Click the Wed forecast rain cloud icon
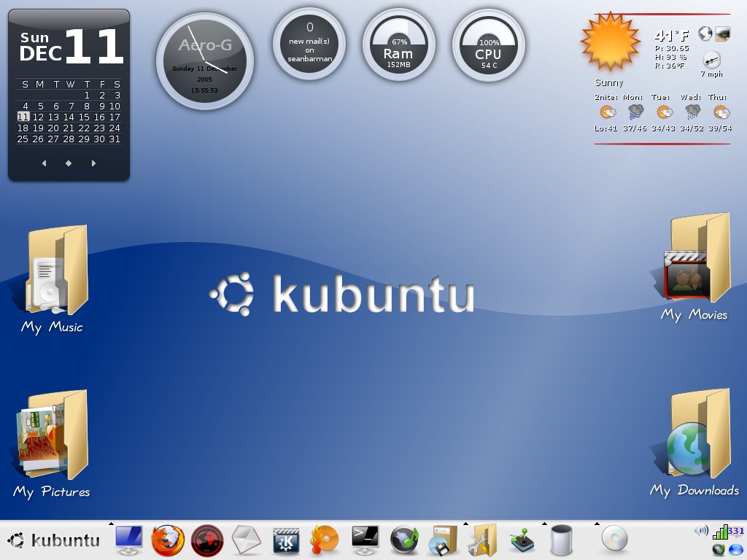The width and height of the screenshot is (747, 560). tap(692, 112)
